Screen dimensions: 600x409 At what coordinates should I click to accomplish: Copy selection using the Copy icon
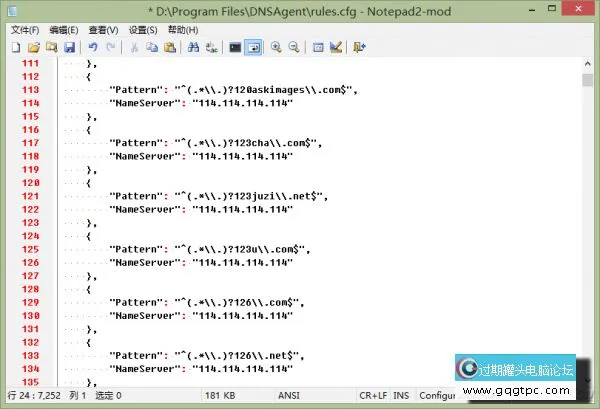[x=152, y=47]
